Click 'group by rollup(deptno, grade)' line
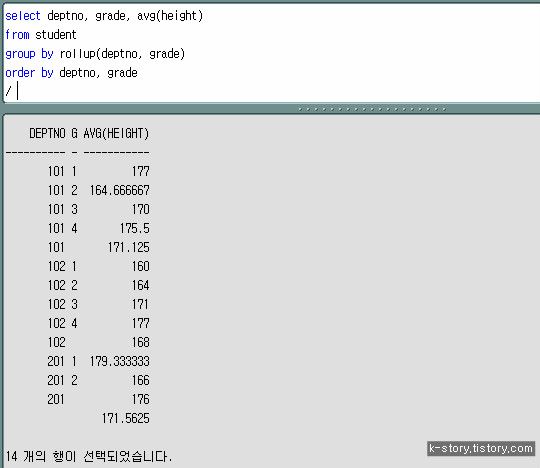 coord(95,54)
